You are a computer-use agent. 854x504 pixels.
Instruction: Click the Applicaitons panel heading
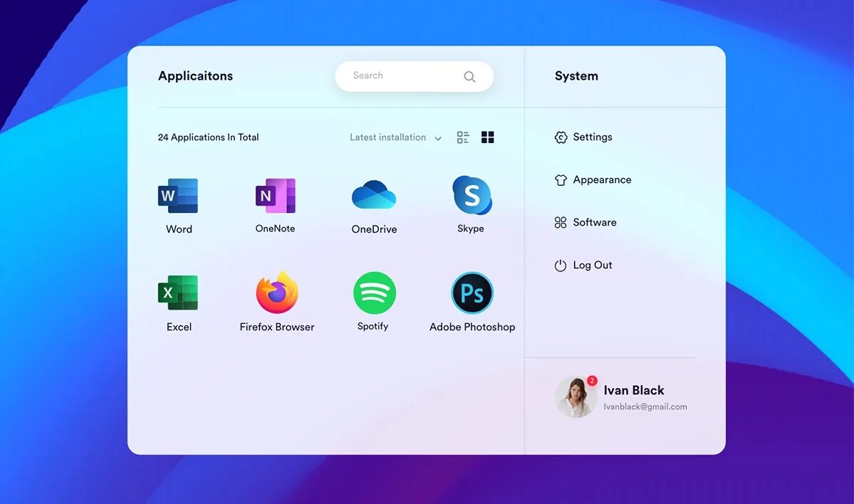196,76
